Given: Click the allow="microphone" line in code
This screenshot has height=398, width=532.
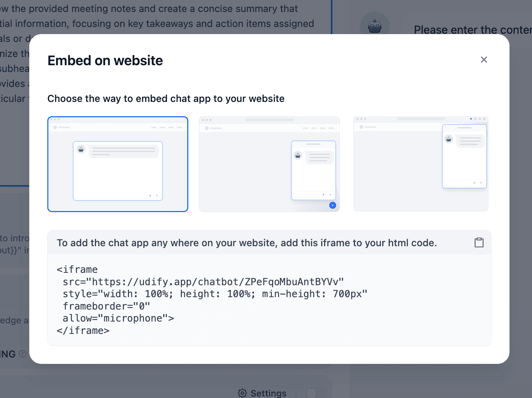Looking at the screenshot, I should 118,318.
